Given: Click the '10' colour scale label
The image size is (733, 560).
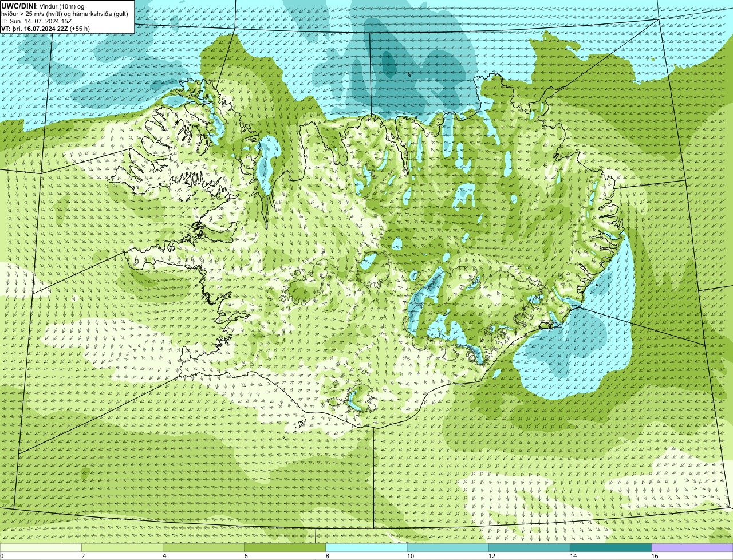Looking at the screenshot, I should click(410, 556).
